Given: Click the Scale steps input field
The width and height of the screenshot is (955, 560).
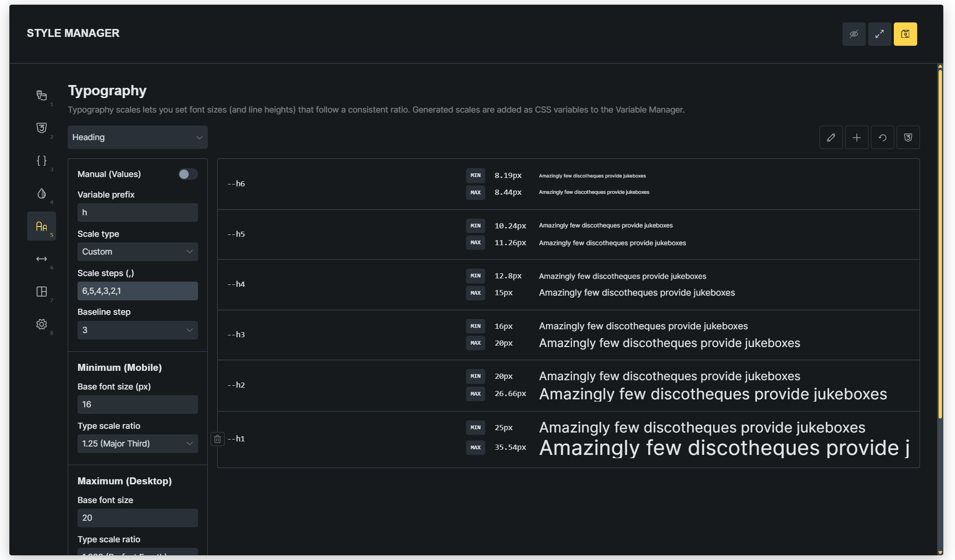Looking at the screenshot, I should tap(137, 291).
